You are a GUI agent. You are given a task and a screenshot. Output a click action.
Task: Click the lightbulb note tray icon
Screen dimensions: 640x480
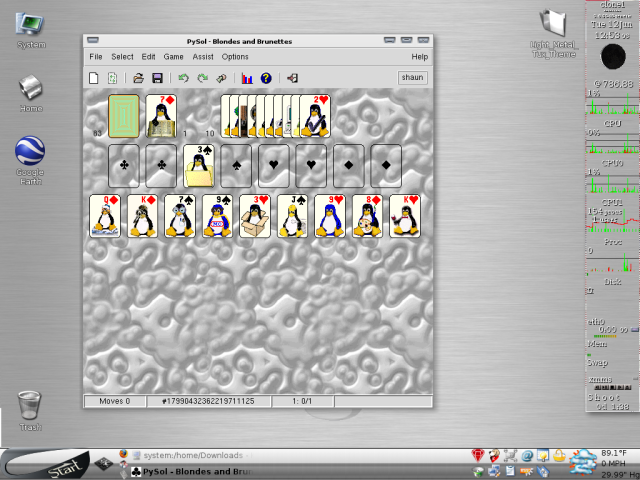pos(543,455)
